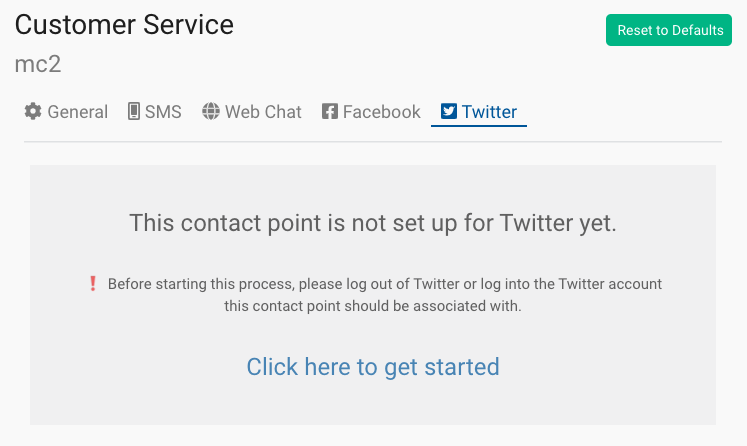Click the red exclamation warning icon
The image size is (747, 446).
(93, 284)
